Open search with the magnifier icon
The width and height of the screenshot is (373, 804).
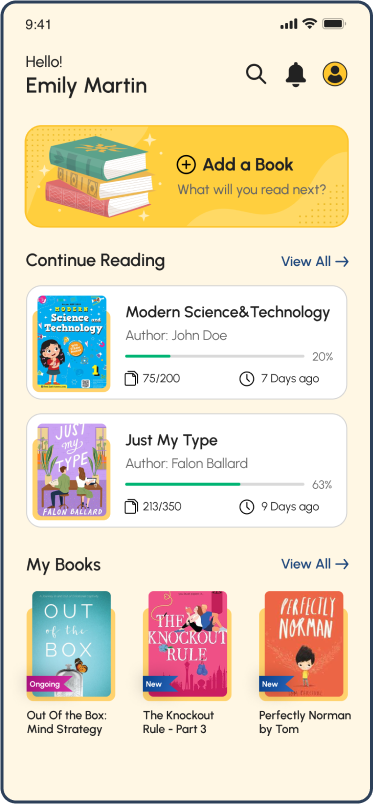coord(256,74)
